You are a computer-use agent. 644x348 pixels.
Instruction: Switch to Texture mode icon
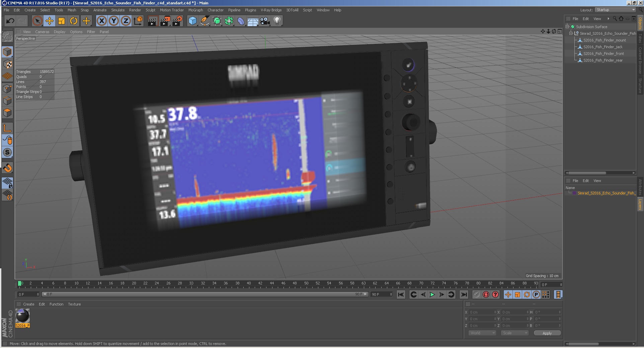(7, 64)
